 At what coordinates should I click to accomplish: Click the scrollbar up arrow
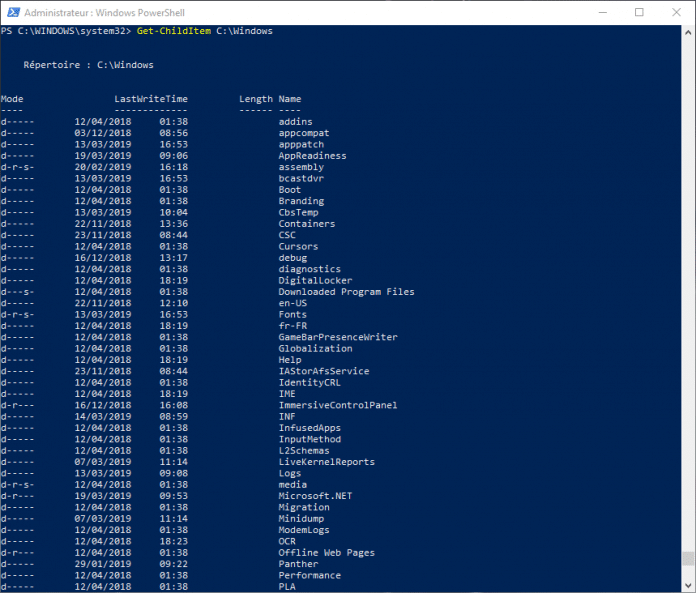point(687,32)
